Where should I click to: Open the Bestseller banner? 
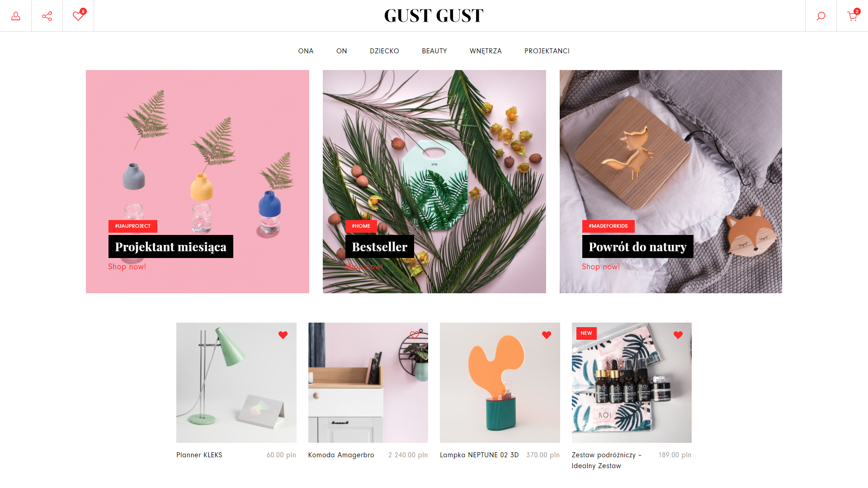click(x=380, y=247)
